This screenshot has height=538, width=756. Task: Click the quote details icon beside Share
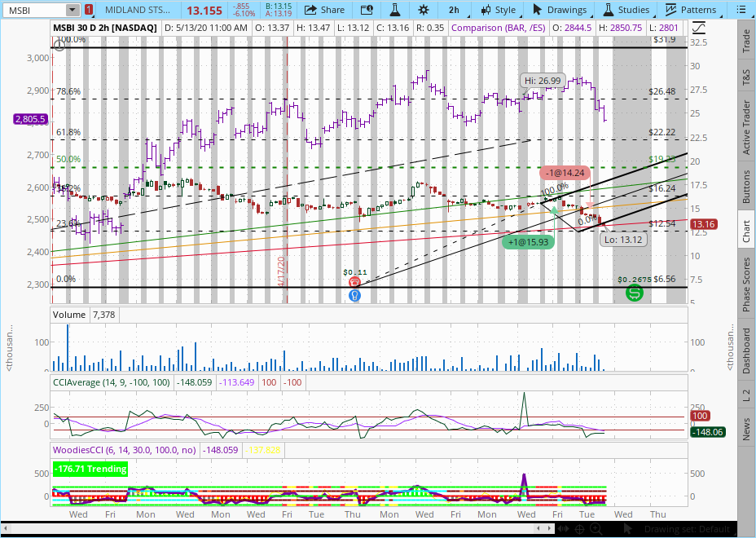367,10
